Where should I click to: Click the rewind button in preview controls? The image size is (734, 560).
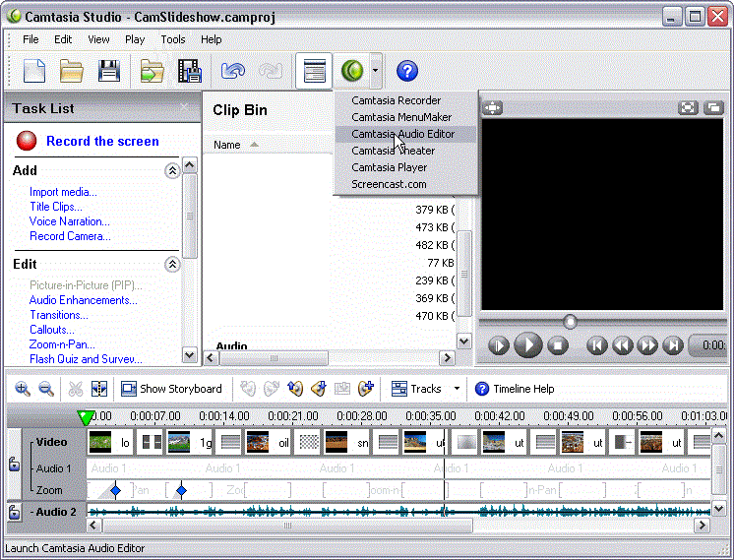click(x=622, y=346)
